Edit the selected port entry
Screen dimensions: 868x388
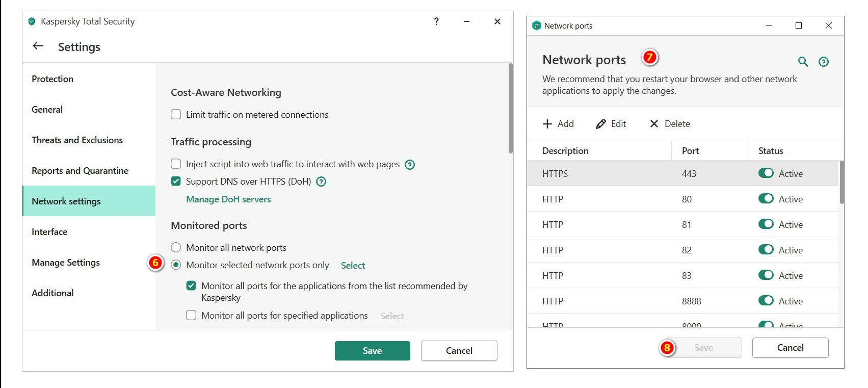tap(611, 124)
